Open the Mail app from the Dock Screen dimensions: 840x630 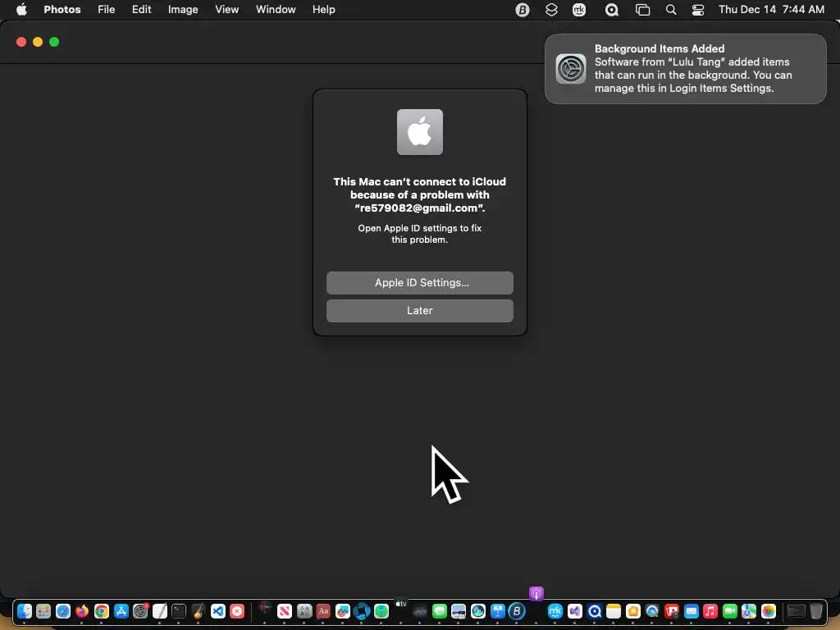(691, 611)
